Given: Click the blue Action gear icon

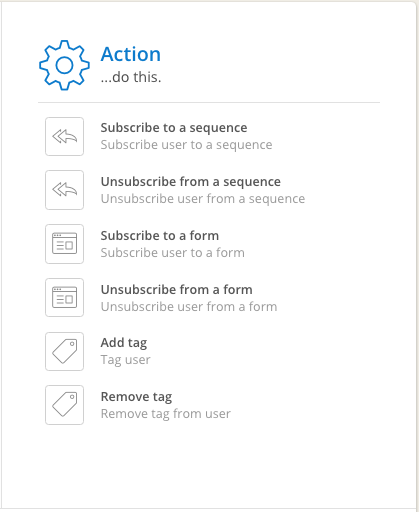Looking at the screenshot, I should tap(64, 65).
